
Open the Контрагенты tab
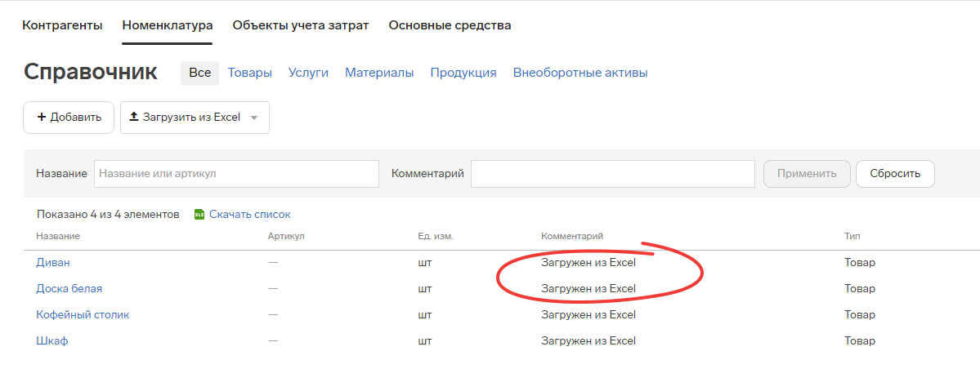point(62,25)
